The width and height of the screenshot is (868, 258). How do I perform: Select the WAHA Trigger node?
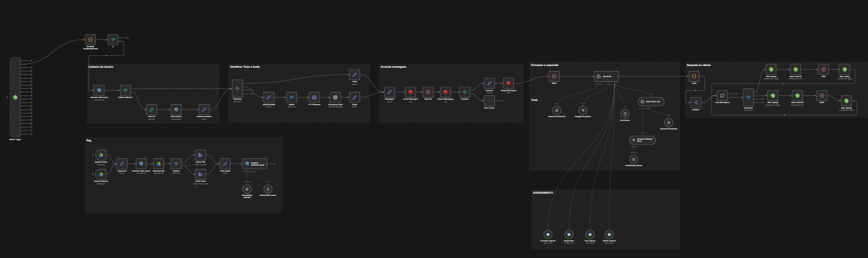pos(15,97)
